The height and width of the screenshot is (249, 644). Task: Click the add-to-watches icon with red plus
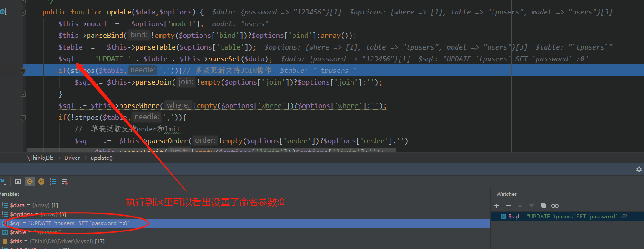tap(65, 181)
